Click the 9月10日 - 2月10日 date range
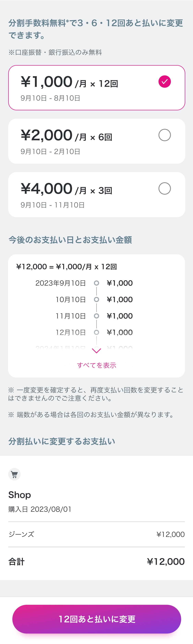The width and height of the screenshot is (193, 644). 50,151
